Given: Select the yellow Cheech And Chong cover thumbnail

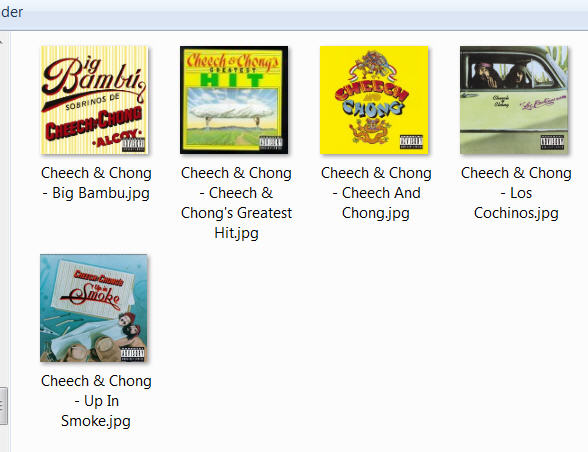Looking at the screenshot, I should pos(374,100).
